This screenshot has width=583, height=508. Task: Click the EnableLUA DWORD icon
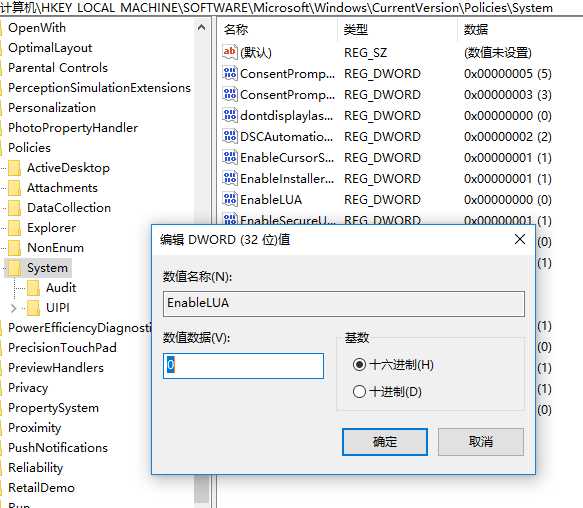pyautogui.click(x=230, y=199)
